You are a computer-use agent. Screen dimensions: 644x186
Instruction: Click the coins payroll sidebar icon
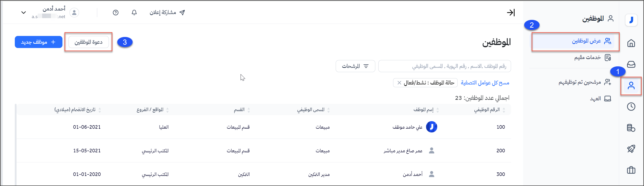pyautogui.click(x=631, y=128)
